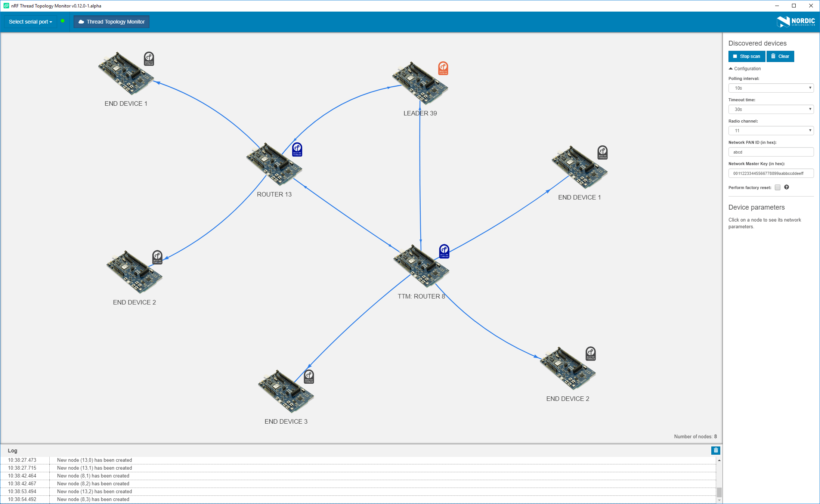Open the Timeout time dropdown
Viewport: 820px width, 504px height.
pyautogui.click(x=771, y=109)
